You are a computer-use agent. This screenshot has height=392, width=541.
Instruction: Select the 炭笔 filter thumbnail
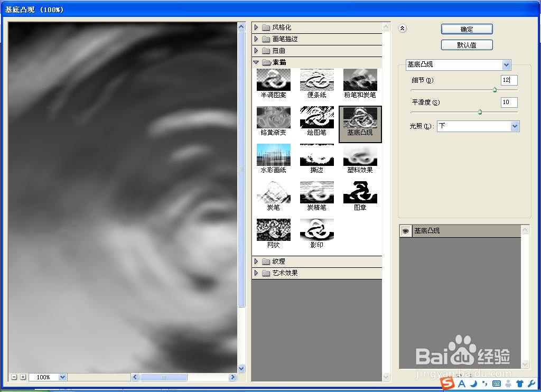click(x=273, y=192)
